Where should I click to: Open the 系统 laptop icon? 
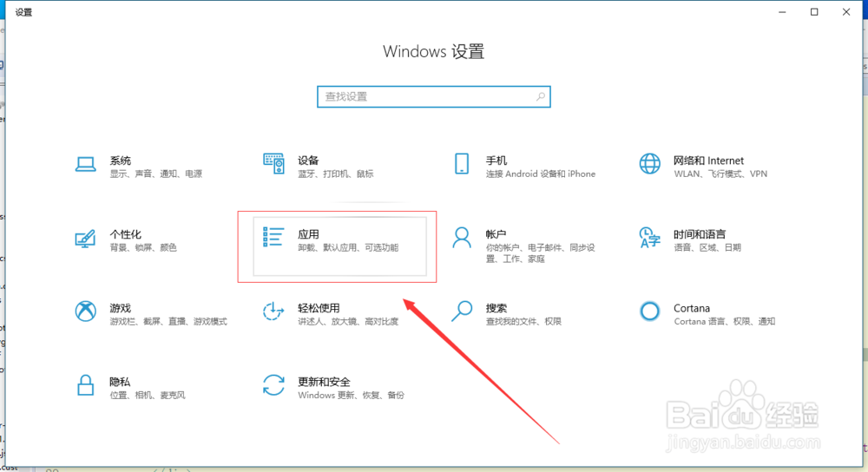coord(85,164)
